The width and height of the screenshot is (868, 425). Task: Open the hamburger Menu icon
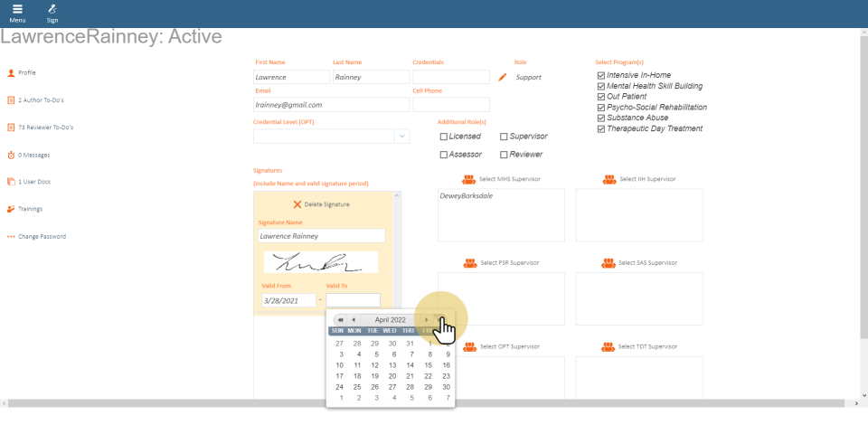coord(17,9)
